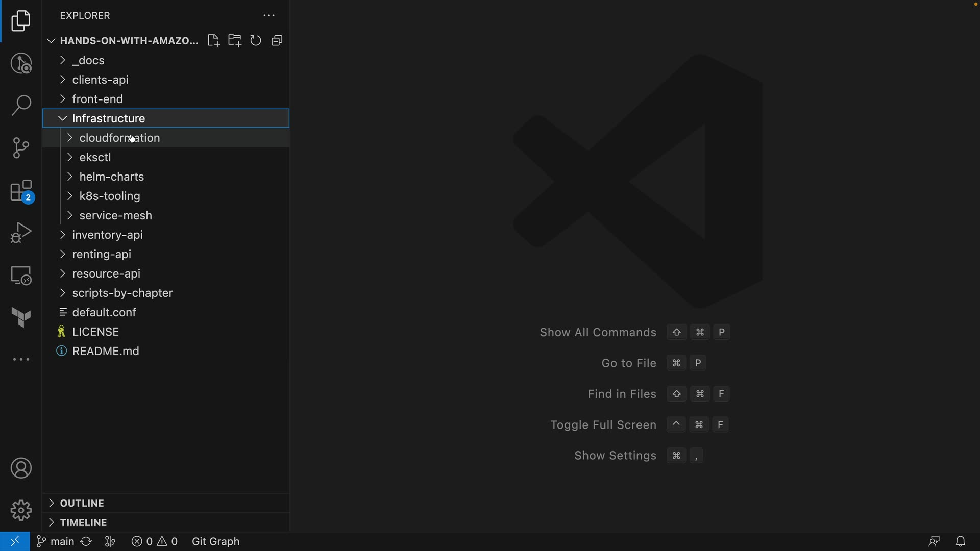This screenshot has width=980, height=551.
Task: Expand the TIMELINE section
Action: click(x=83, y=522)
